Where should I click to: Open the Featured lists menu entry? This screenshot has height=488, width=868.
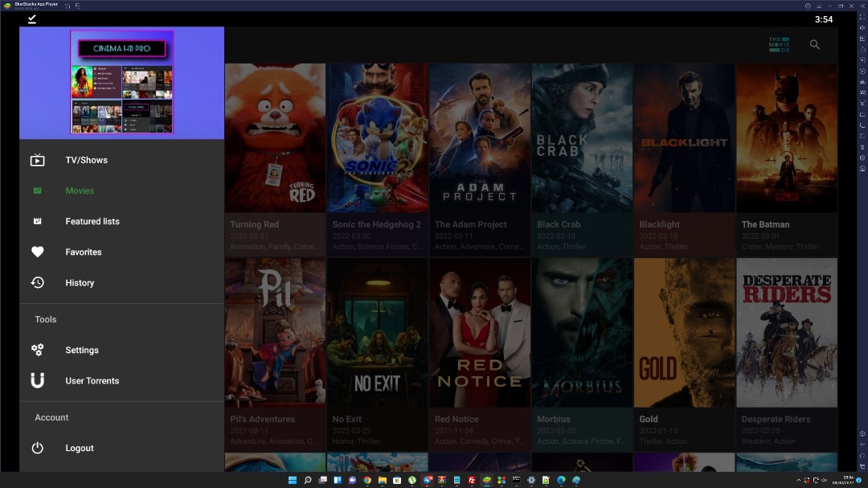coord(92,221)
